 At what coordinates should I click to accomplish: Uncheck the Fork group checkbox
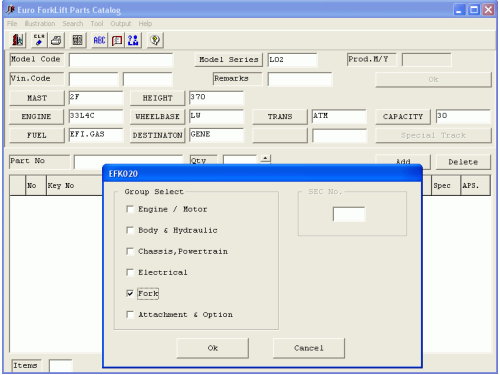point(130,293)
